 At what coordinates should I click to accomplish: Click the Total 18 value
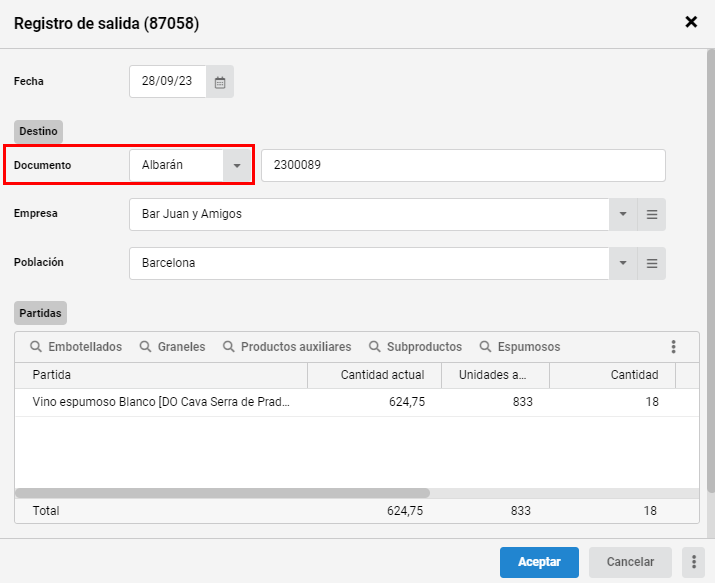(650, 511)
